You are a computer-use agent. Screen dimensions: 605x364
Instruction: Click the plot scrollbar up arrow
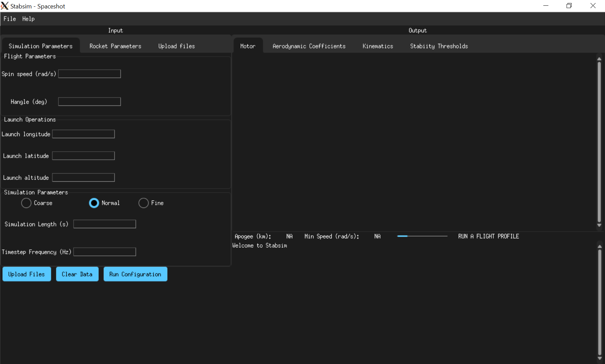click(x=599, y=59)
